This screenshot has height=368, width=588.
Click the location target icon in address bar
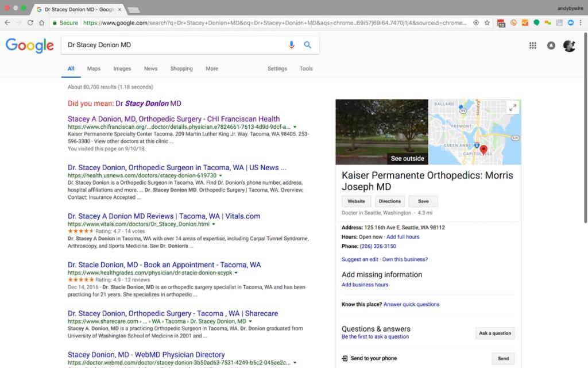[476, 23]
